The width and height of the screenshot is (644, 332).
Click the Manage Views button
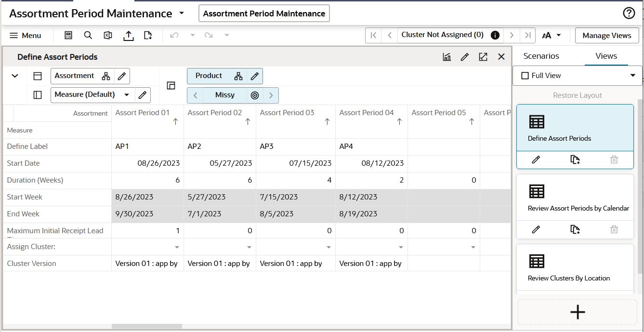point(607,35)
